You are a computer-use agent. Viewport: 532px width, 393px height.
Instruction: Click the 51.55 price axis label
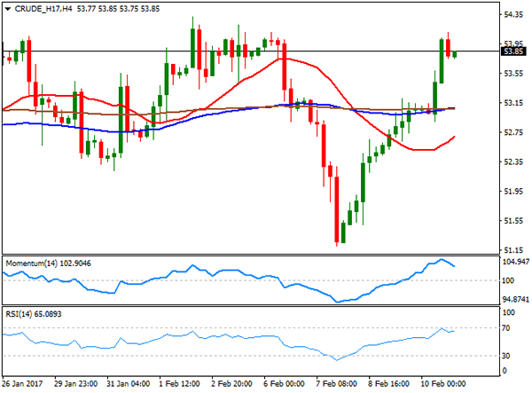513,221
